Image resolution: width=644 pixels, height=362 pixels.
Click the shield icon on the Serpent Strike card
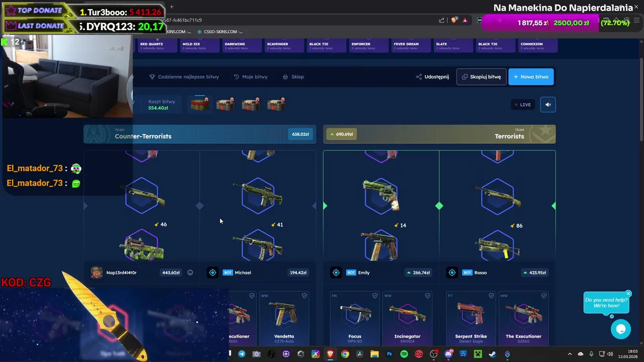click(491, 296)
